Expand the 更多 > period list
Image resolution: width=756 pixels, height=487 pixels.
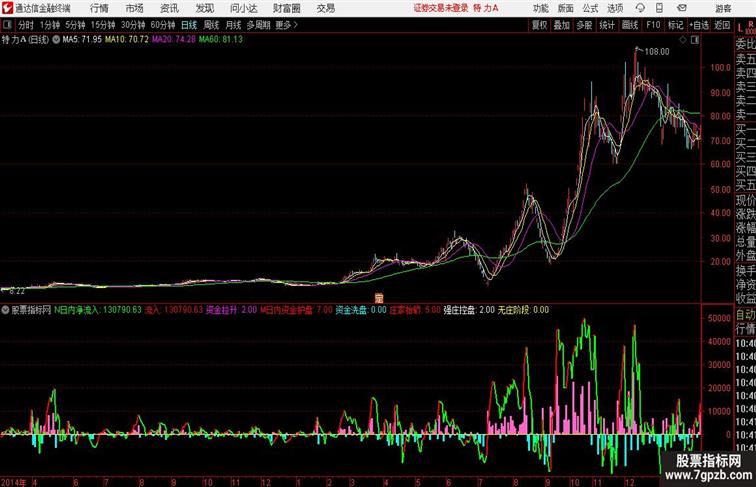[x=286, y=25]
